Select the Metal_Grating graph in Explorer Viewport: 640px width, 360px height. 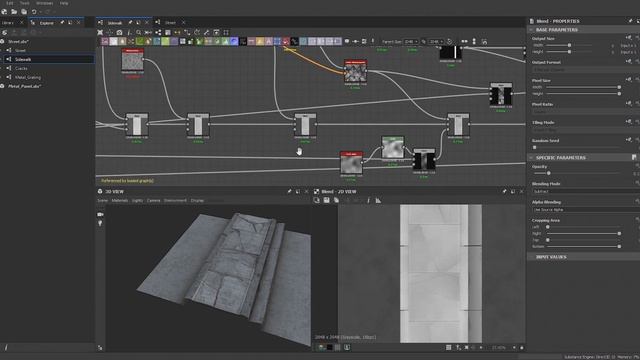[x=28, y=78]
